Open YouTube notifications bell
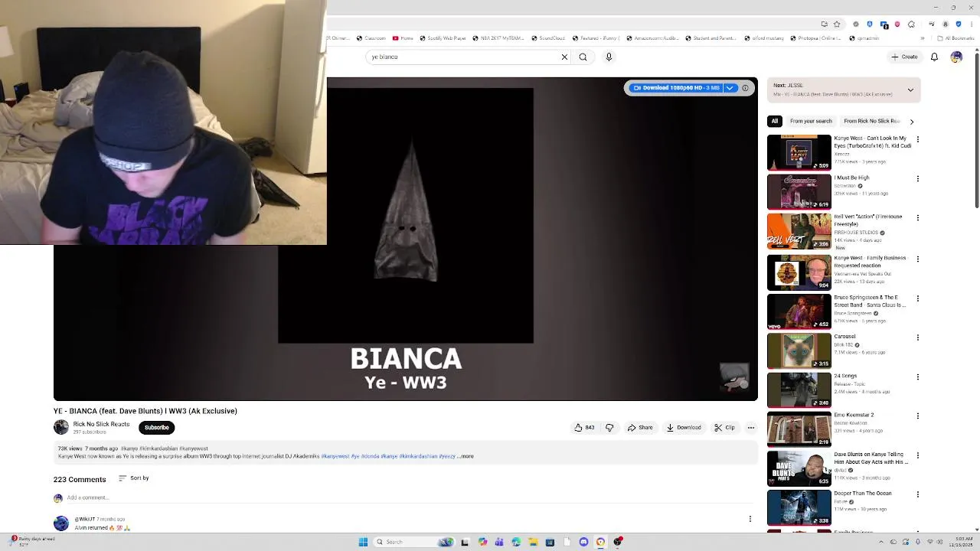Screen dimensions: 980x551 (934, 57)
